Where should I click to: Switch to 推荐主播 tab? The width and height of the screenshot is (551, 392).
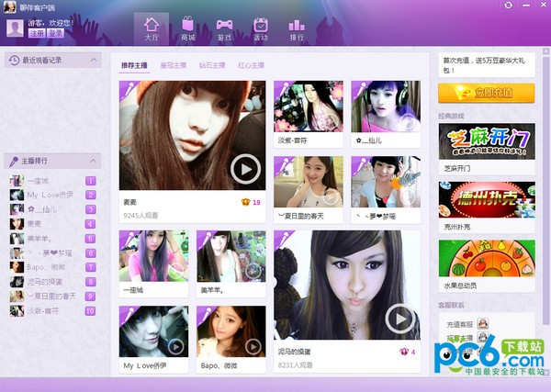[134, 65]
